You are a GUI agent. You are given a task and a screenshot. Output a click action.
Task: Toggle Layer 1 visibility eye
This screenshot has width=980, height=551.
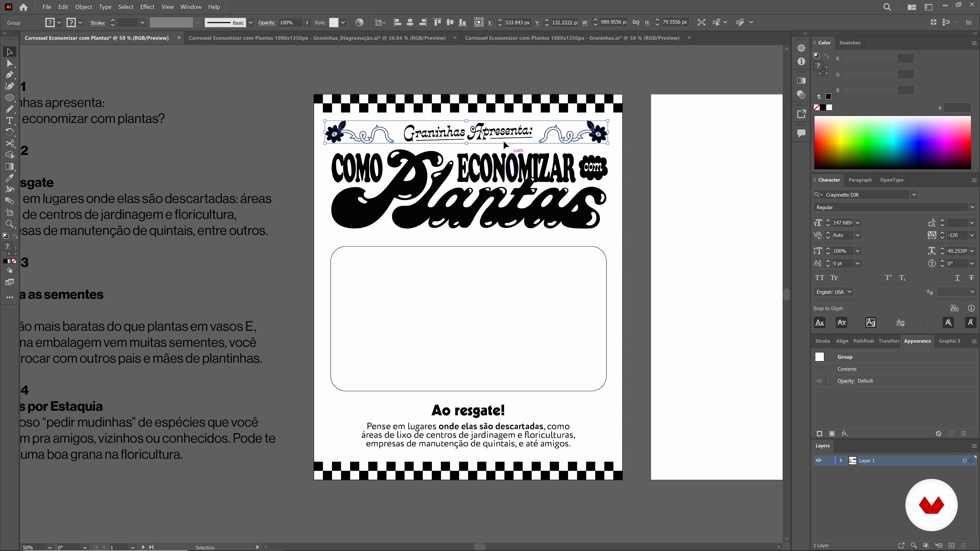[x=819, y=460]
